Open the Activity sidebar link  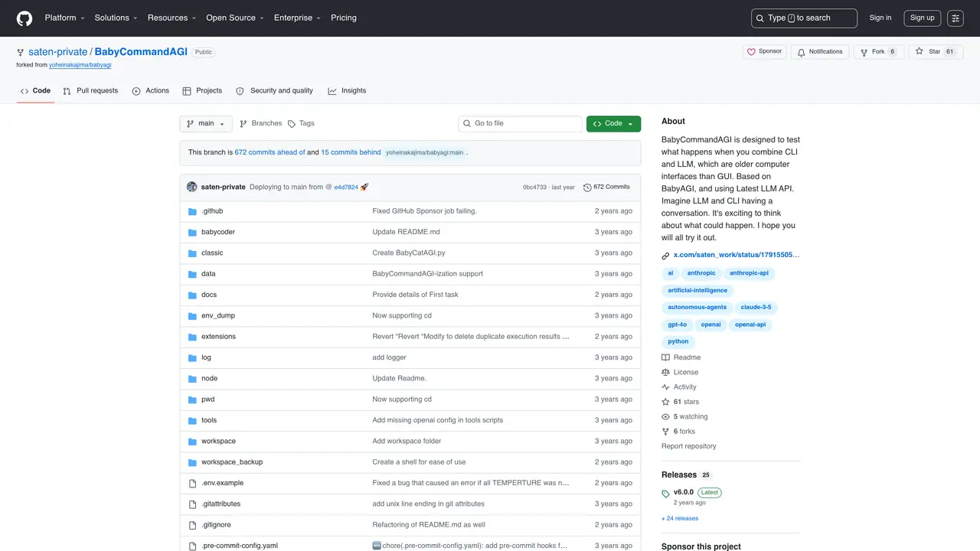(679, 387)
